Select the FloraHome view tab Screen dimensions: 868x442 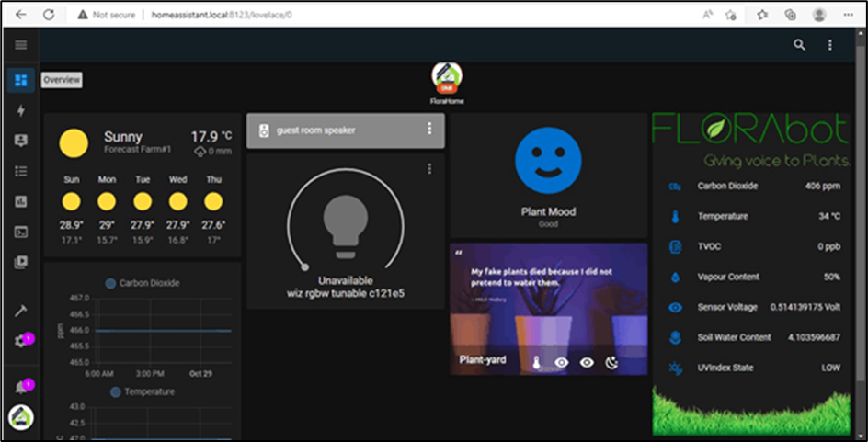point(447,83)
